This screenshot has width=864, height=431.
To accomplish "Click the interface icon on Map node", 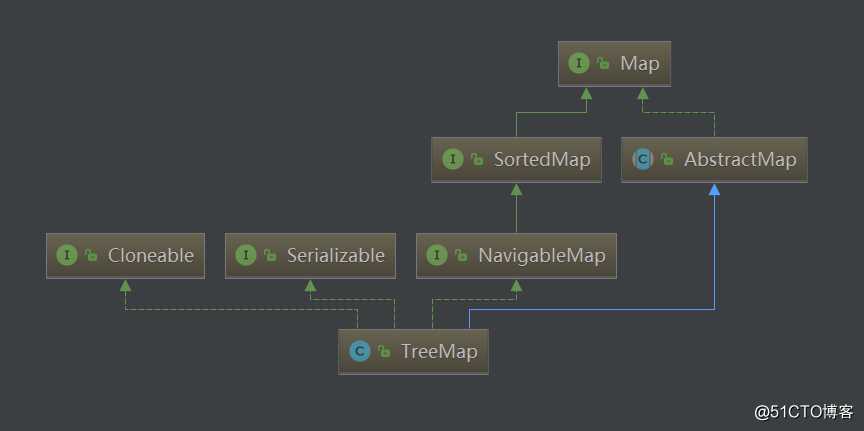I will click(x=579, y=64).
